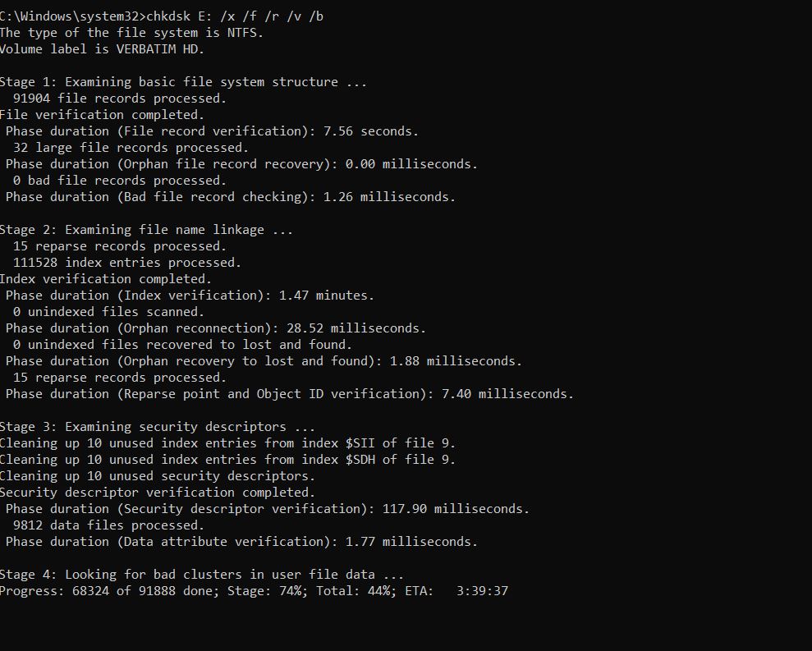Click the $SDH index cleanup line
The height and width of the screenshot is (651, 812).
(x=227, y=460)
